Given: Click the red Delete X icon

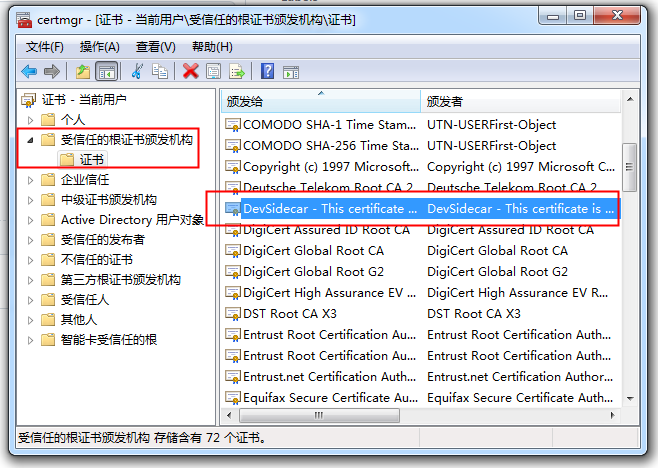Looking at the screenshot, I should click(191, 71).
